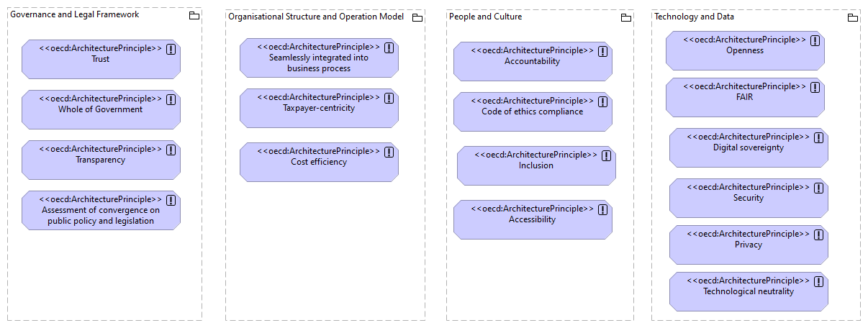
Task: Click the principle icon on Code of ethics compliance
Action: (x=603, y=101)
